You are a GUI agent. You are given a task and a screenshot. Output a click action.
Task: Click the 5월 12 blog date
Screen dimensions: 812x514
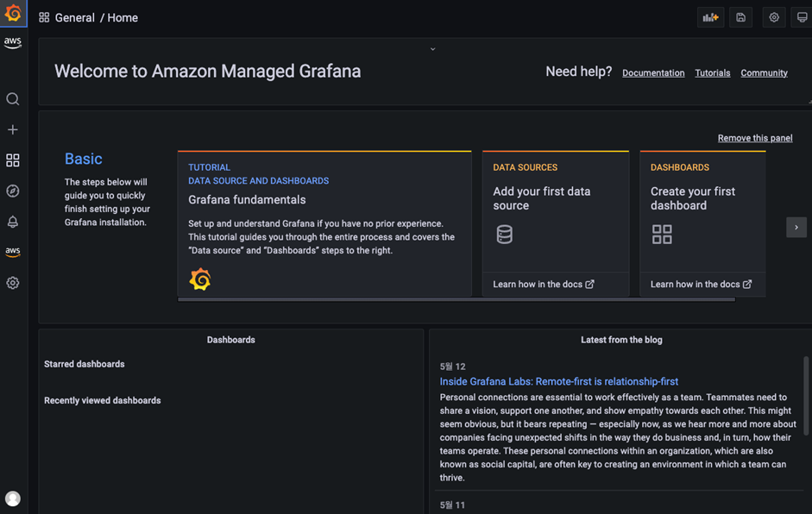(x=453, y=367)
